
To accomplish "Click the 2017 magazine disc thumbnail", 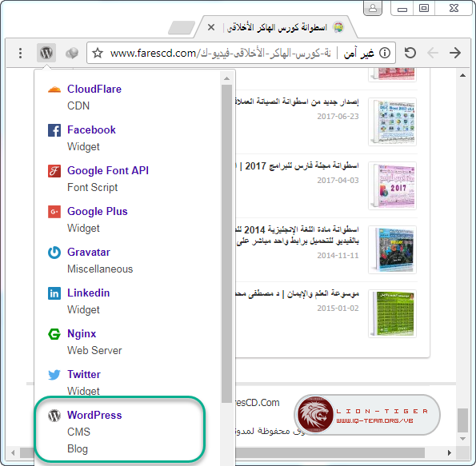I will (392, 185).
